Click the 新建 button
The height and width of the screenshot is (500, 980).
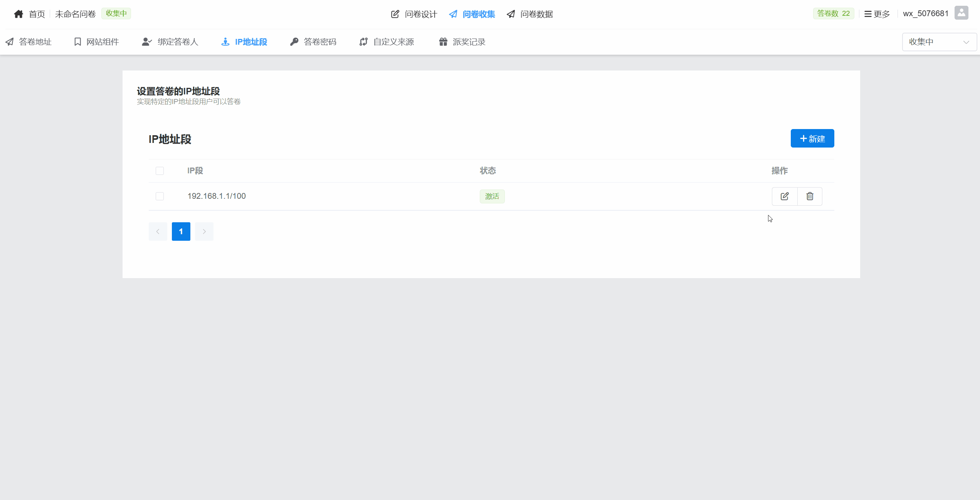[812, 138]
